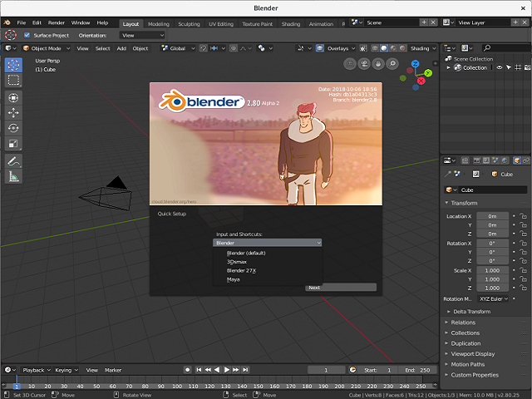Uncheck the Surface Project checkbox
Viewport: 532px width, 399px height.
pos(27,36)
